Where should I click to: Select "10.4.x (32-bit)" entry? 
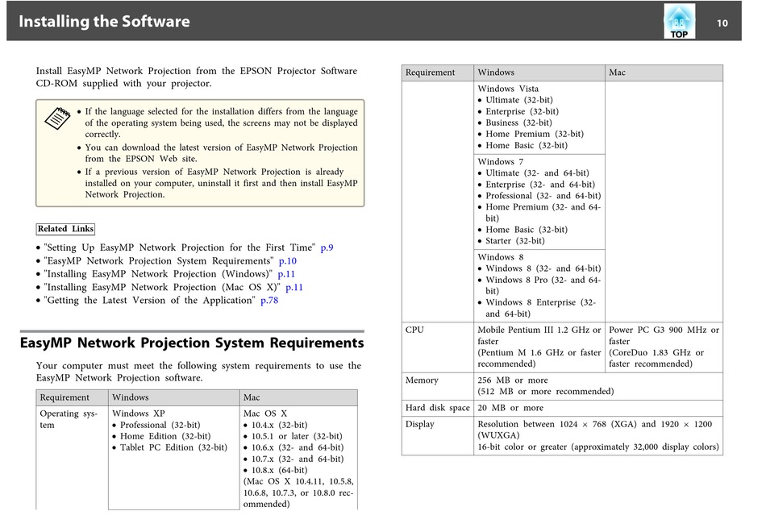click(x=280, y=425)
